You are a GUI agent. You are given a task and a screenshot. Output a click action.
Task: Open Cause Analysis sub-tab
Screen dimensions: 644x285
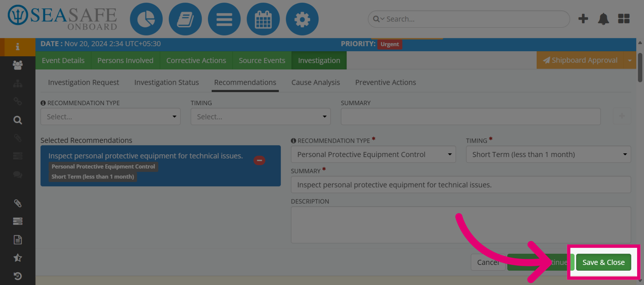[x=316, y=82]
